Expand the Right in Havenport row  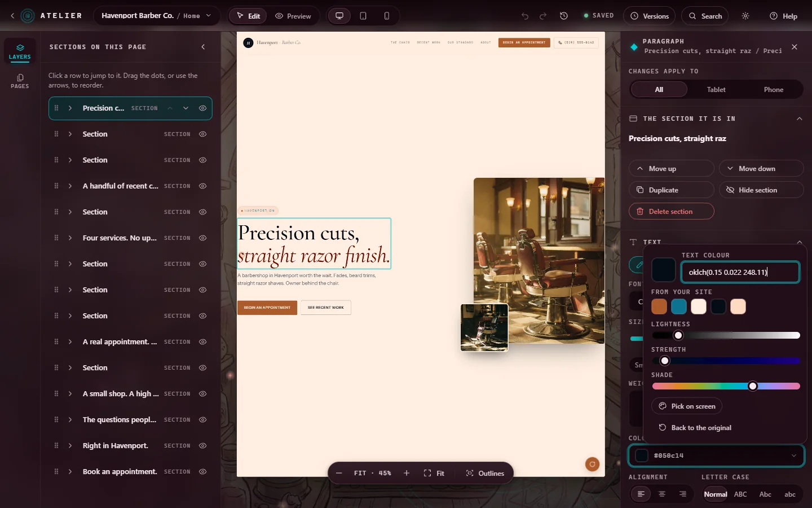(70, 446)
